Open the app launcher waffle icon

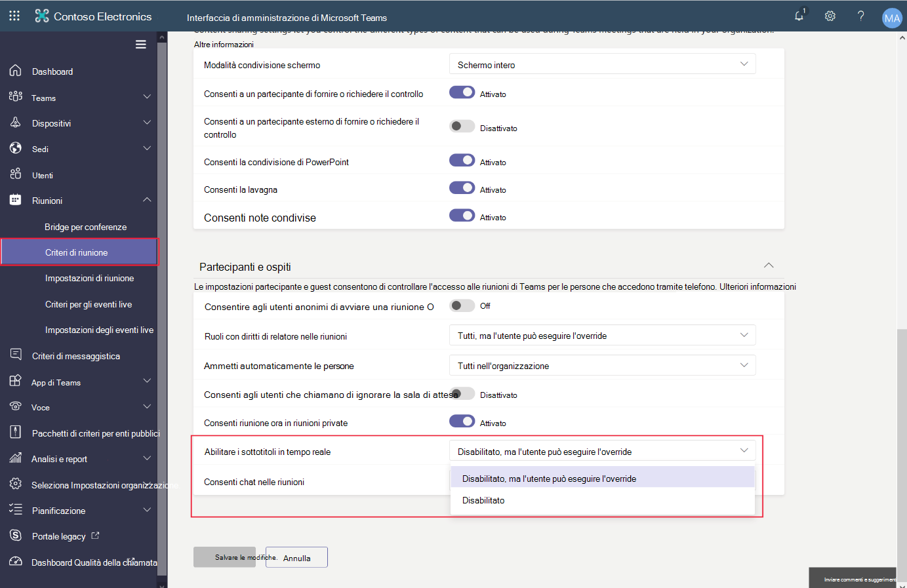click(x=14, y=16)
